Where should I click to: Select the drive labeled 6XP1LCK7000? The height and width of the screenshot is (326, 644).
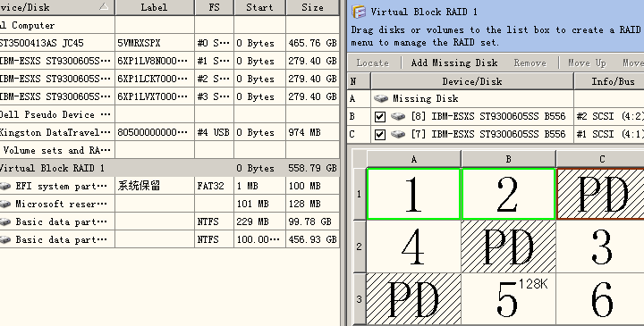click(170, 79)
